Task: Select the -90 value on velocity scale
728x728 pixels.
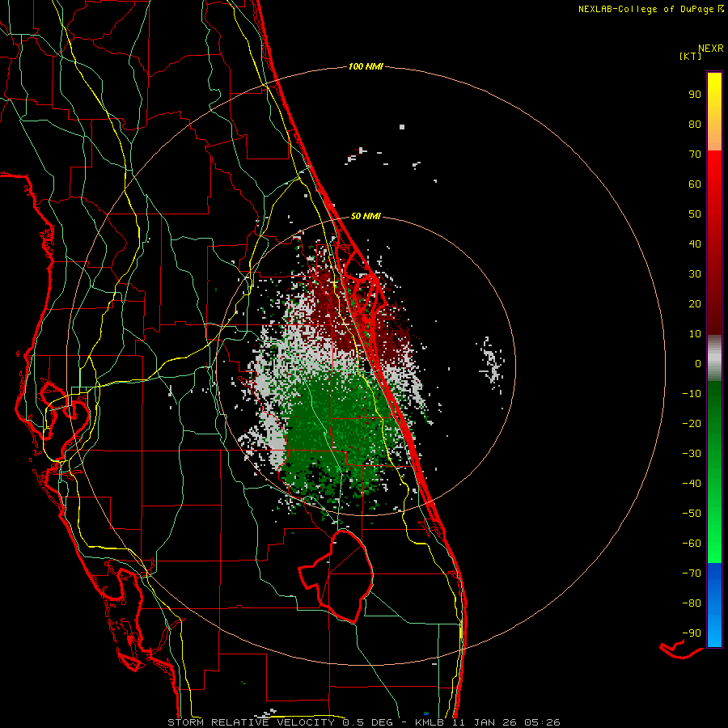Action: click(692, 633)
